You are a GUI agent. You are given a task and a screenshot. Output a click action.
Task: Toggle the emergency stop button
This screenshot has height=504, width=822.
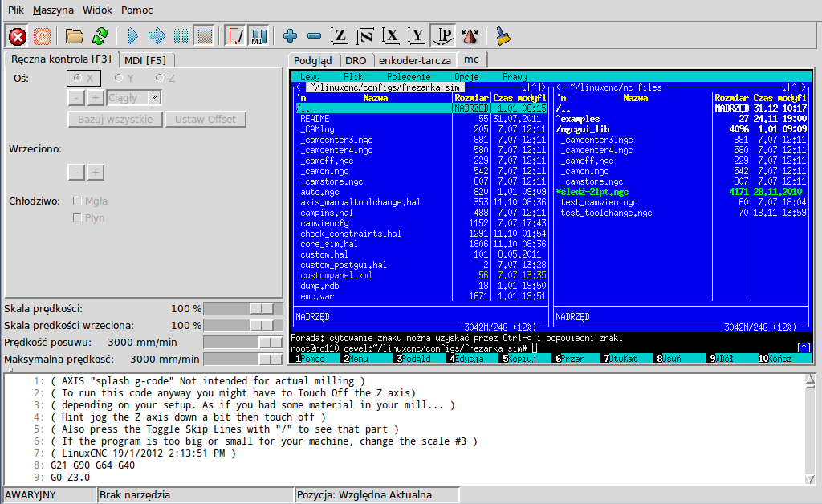(x=18, y=36)
